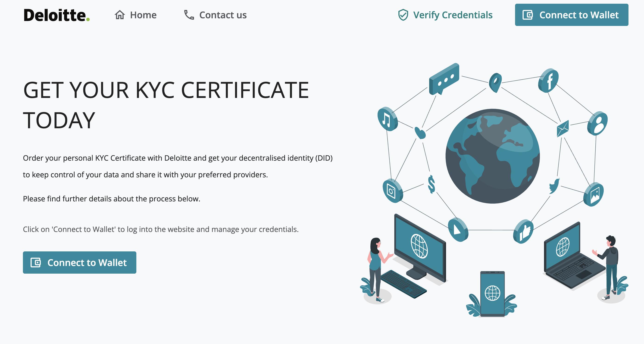Screen dimensions: 644x344
Task: Click the thumbs-up like icon in illustration
Action: click(523, 231)
